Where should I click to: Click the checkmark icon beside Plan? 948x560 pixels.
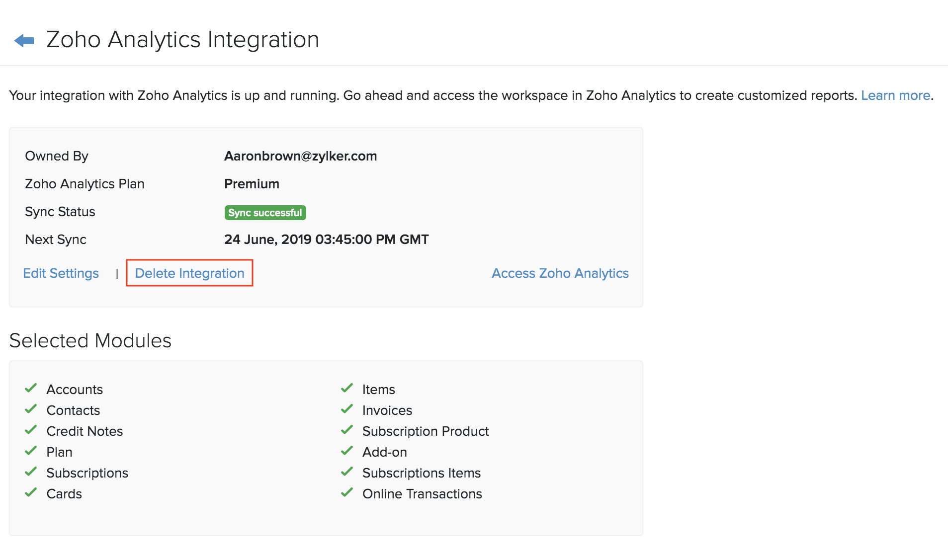31,451
